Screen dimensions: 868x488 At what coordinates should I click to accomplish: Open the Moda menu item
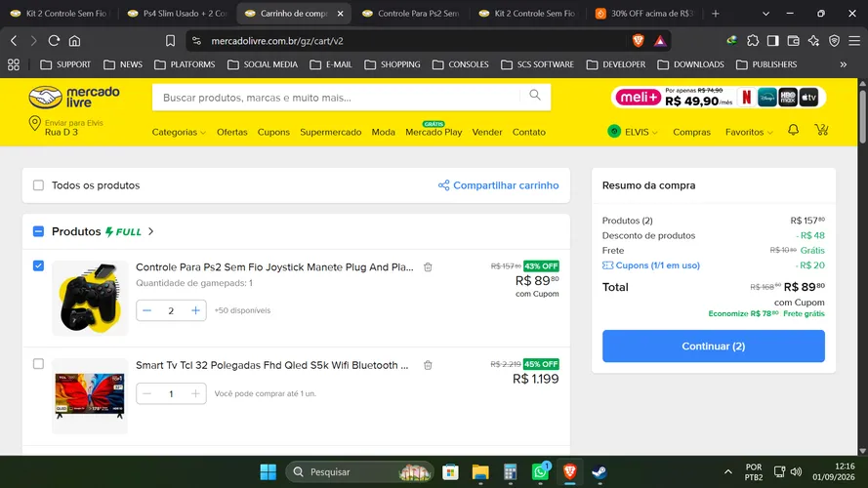383,132
